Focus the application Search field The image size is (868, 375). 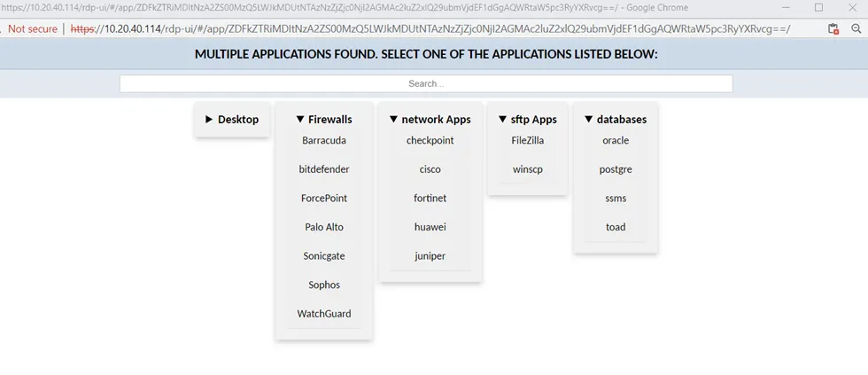(x=426, y=83)
